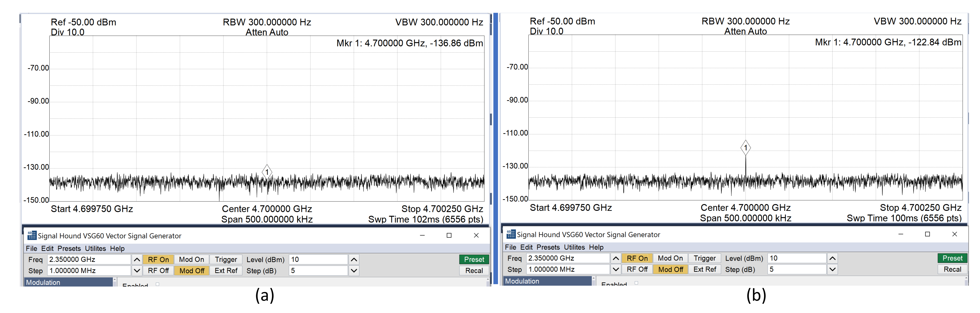Toggle RF Off in right generator window
Viewport: 980px width, 313px height.
(x=637, y=269)
